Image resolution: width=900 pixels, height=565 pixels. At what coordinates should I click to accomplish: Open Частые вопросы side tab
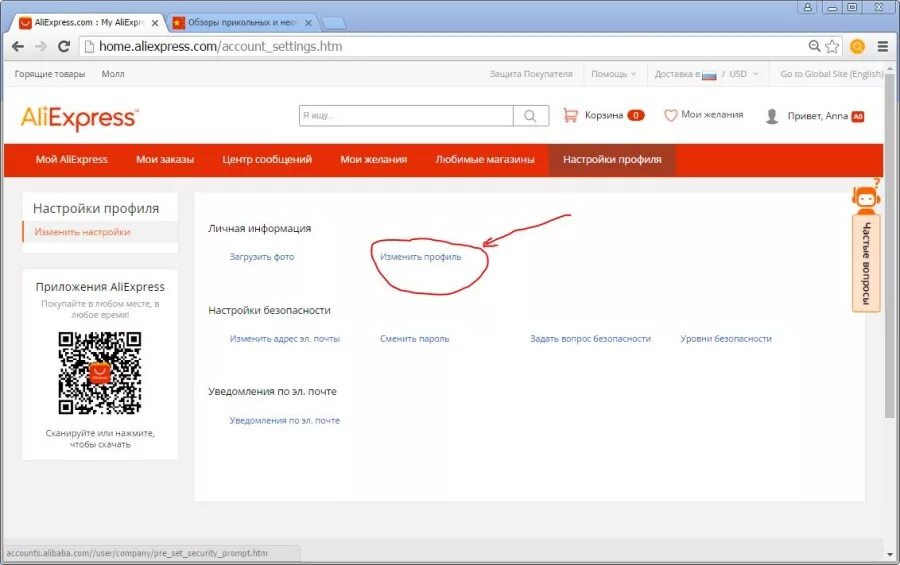tap(866, 264)
